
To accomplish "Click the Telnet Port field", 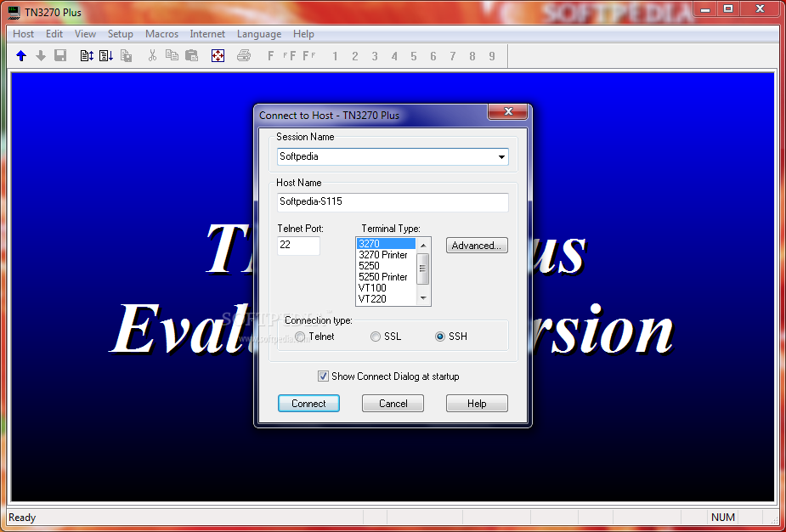I will (298, 246).
